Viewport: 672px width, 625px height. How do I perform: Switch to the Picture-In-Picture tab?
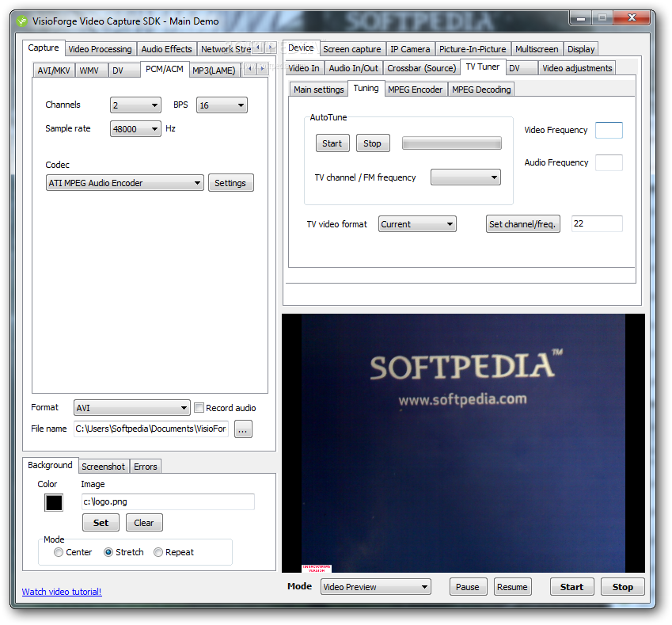(473, 49)
